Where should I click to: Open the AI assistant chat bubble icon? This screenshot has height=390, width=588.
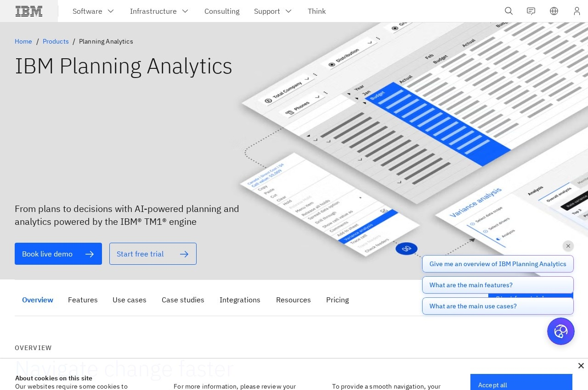(x=561, y=331)
